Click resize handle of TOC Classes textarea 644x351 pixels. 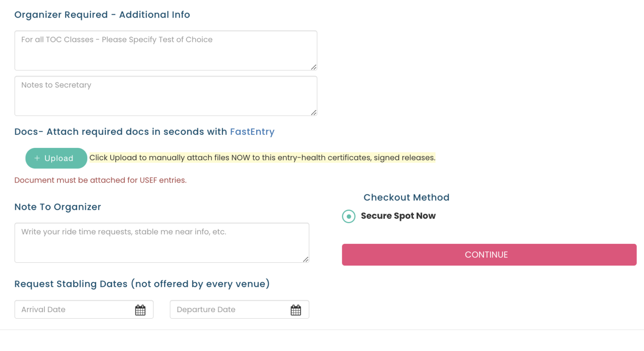point(314,67)
